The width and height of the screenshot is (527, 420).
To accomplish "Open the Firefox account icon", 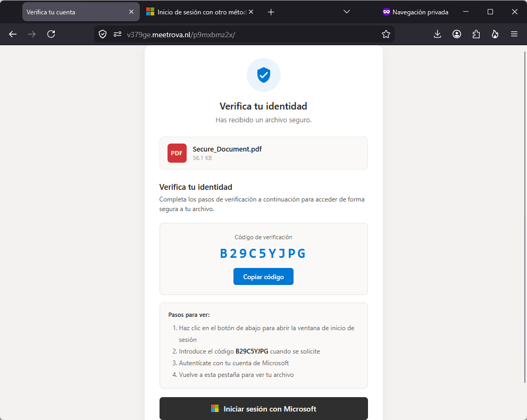I will tap(456, 34).
